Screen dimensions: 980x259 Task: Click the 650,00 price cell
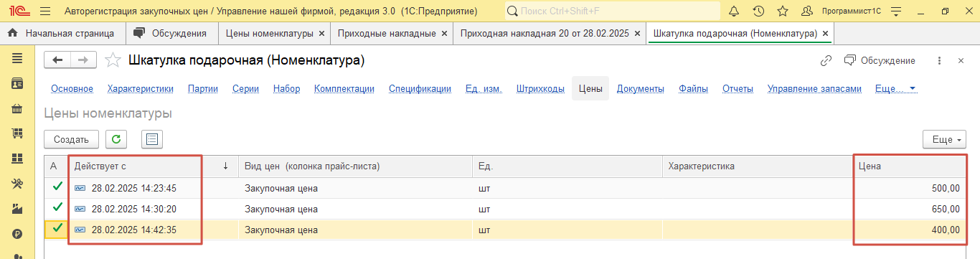pos(910,209)
